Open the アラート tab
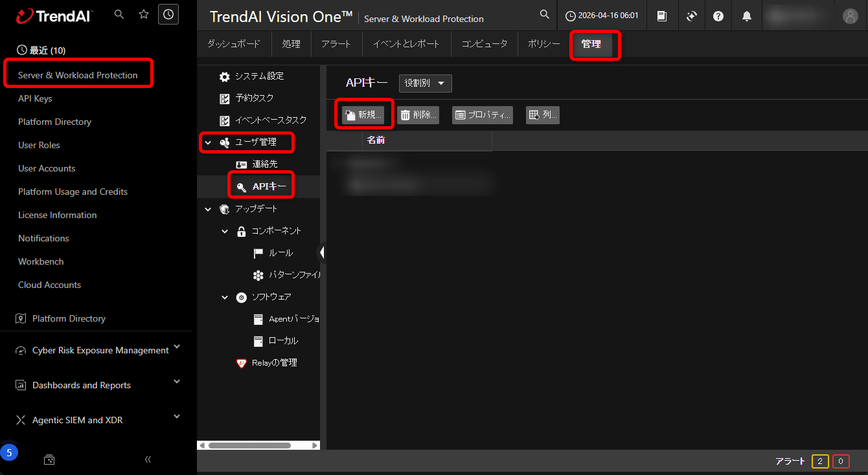 click(x=336, y=44)
